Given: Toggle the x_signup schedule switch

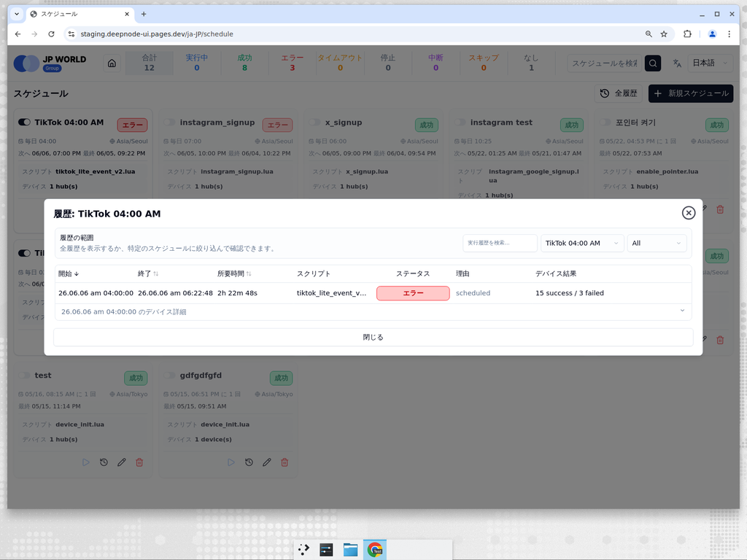Looking at the screenshot, I should point(315,122).
